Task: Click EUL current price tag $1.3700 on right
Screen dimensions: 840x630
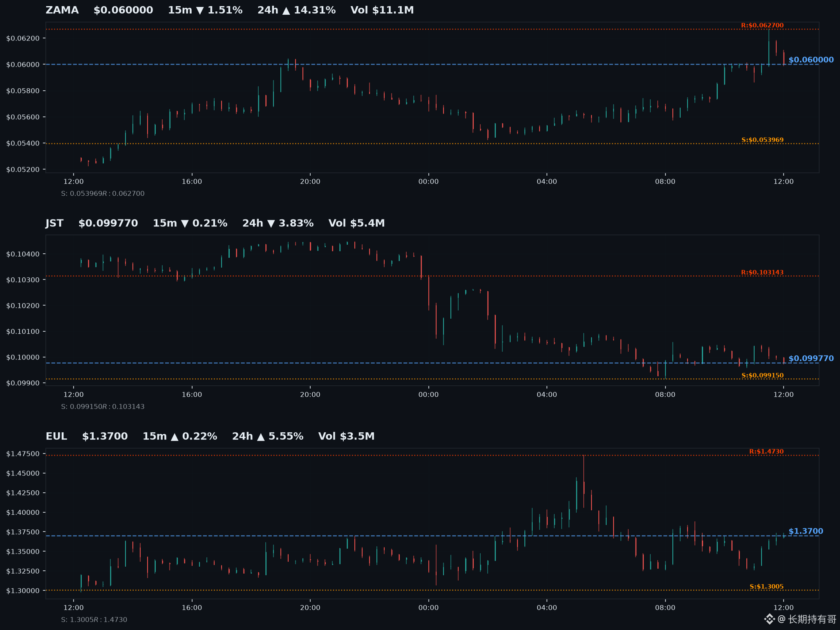Action: pyautogui.click(x=806, y=531)
